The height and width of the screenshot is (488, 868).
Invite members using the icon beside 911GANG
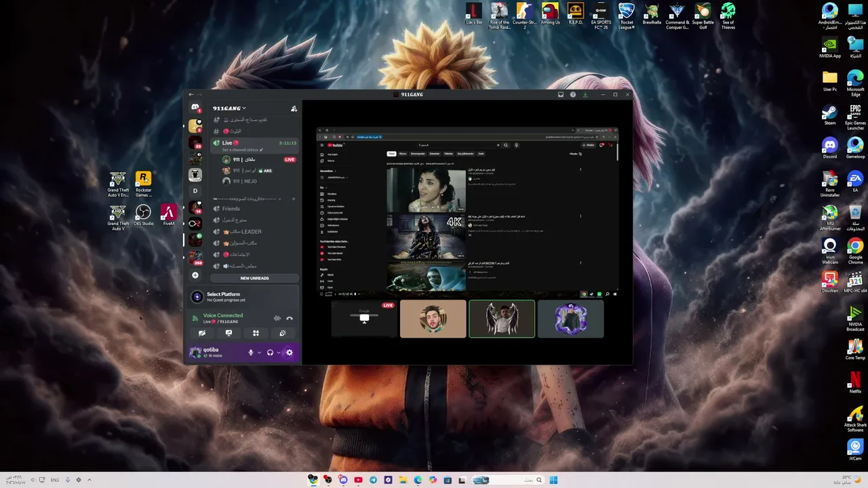294,108
